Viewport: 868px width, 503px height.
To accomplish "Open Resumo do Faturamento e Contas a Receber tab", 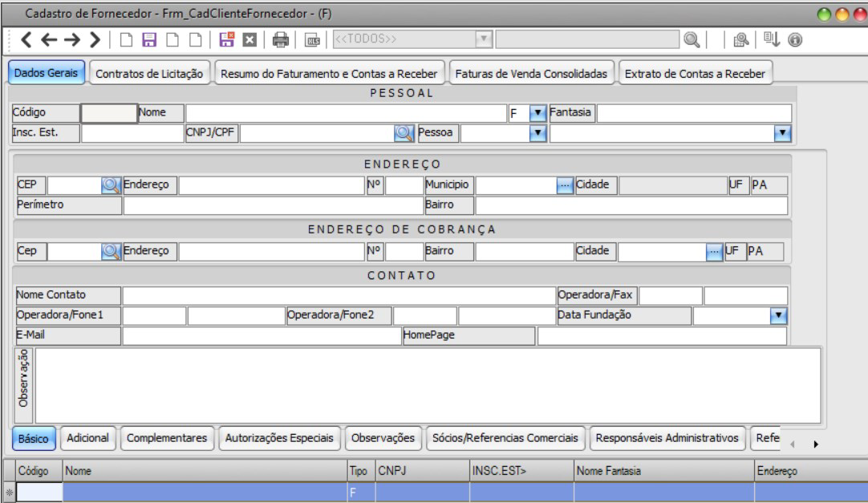I will pyautogui.click(x=329, y=74).
